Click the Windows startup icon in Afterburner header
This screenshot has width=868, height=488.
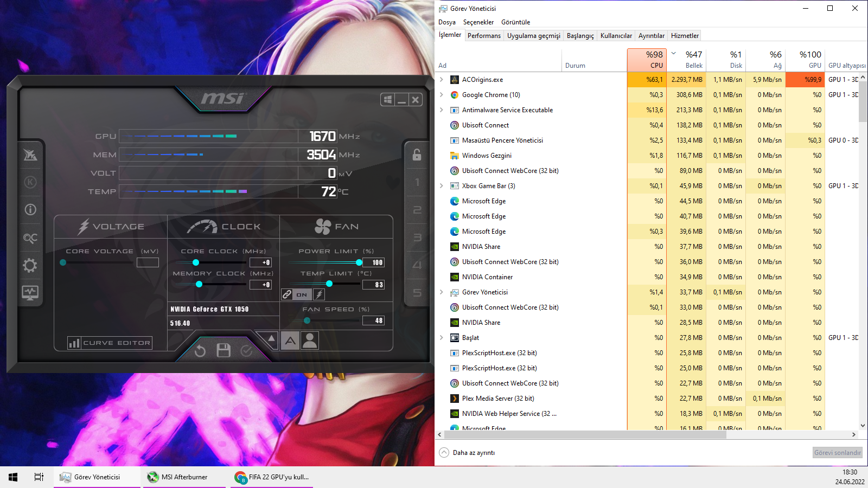[x=387, y=100]
